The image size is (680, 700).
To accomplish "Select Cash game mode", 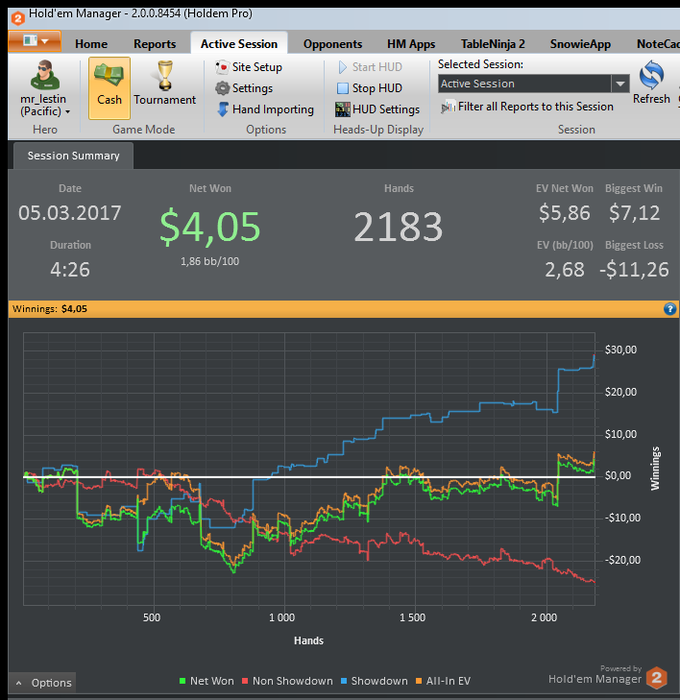I will coord(109,88).
